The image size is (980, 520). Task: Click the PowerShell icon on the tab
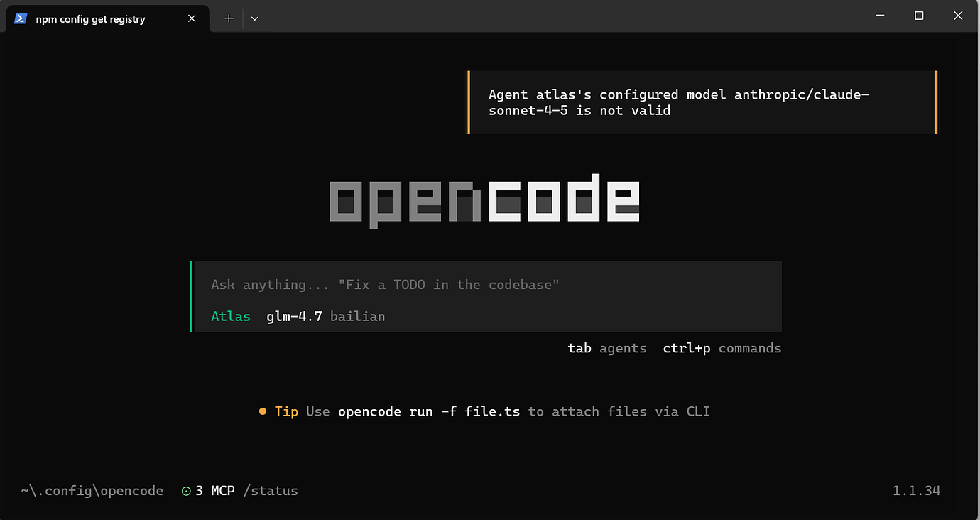(x=21, y=19)
